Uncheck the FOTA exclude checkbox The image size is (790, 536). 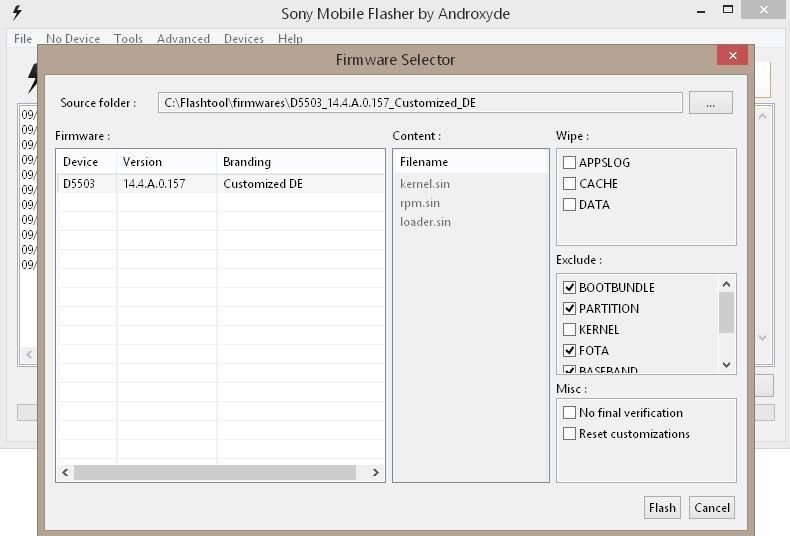pos(569,350)
